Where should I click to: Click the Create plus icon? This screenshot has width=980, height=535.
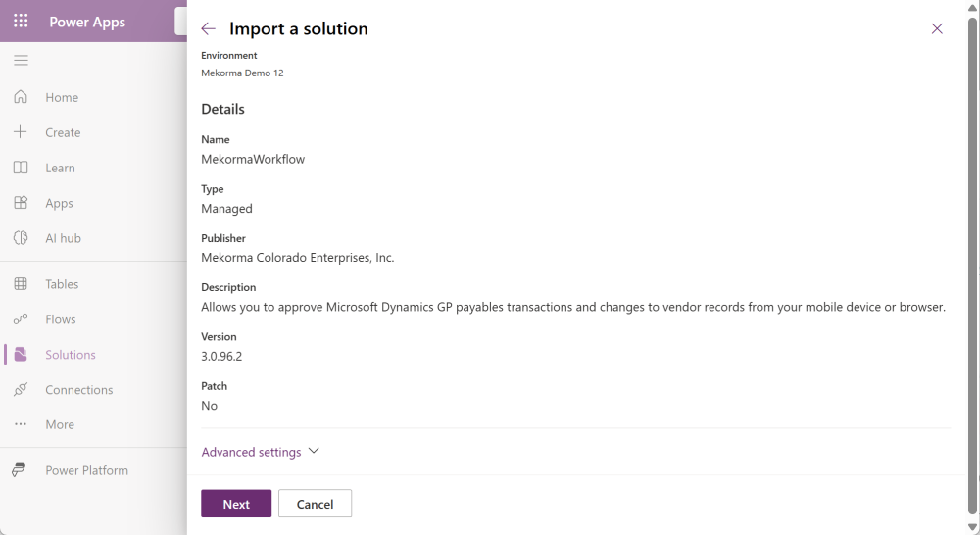pos(21,132)
